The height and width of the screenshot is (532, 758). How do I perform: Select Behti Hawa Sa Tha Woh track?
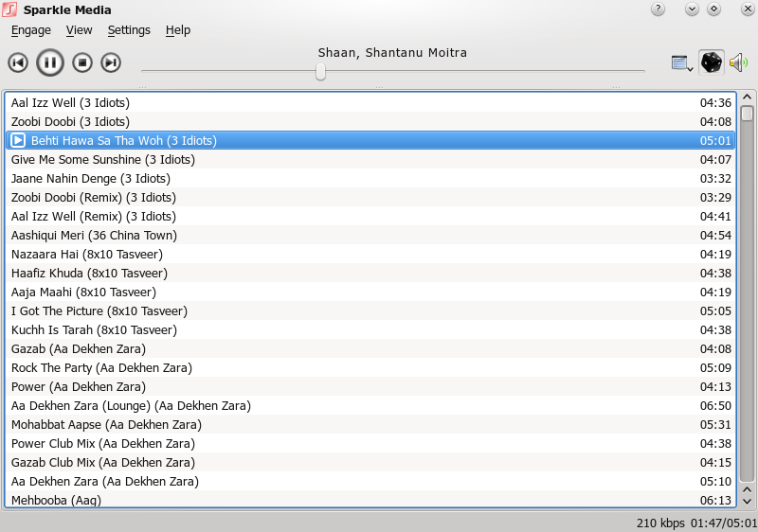point(370,140)
